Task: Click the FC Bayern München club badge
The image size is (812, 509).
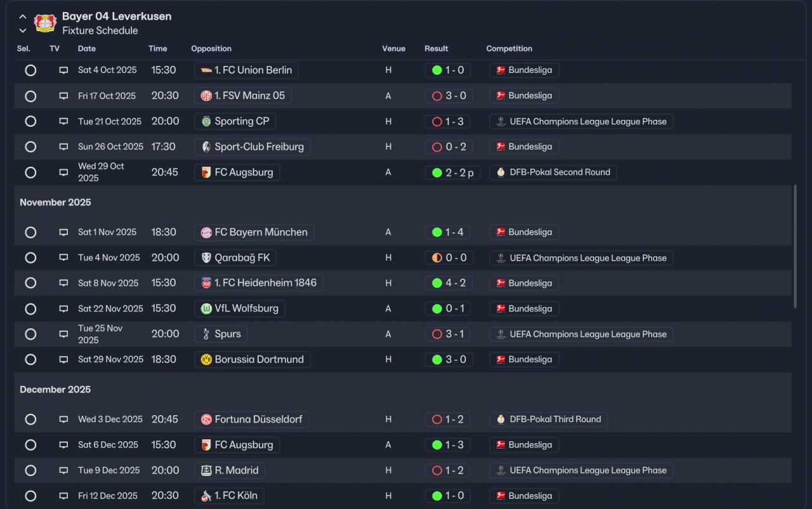Action: (x=206, y=233)
